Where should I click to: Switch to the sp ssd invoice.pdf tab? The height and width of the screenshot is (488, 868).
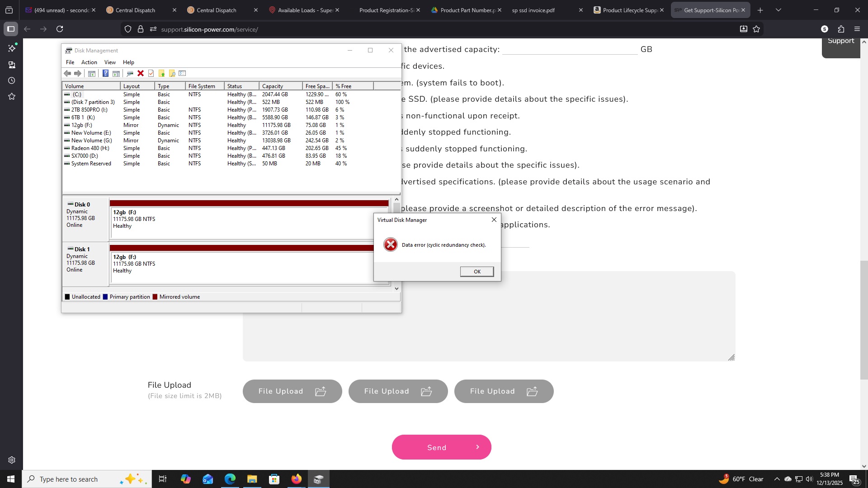click(533, 10)
